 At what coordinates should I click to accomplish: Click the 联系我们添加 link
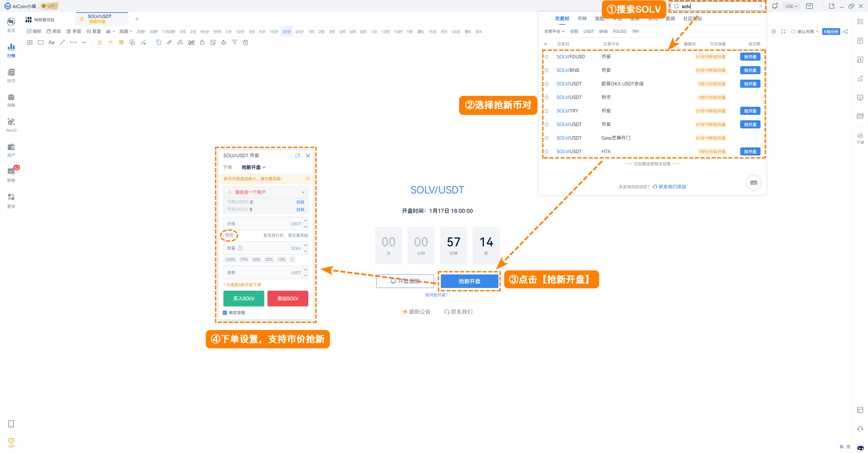pyautogui.click(x=670, y=187)
